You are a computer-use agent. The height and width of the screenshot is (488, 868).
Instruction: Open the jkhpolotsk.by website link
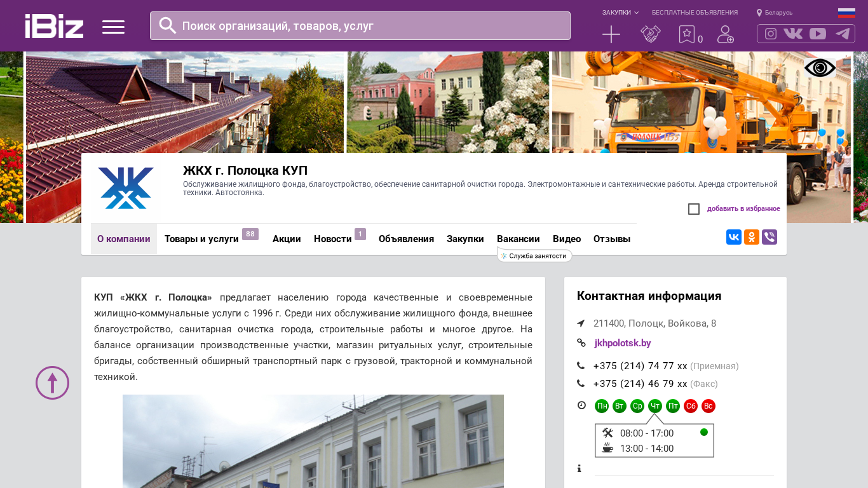click(623, 343)
